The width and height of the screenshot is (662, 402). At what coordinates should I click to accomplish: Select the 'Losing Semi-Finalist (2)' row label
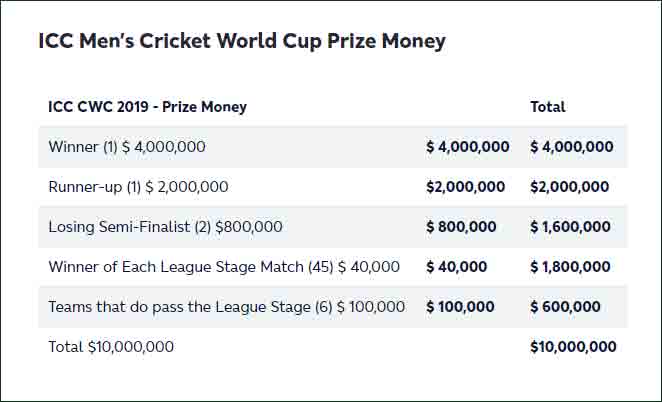[165, 227]
